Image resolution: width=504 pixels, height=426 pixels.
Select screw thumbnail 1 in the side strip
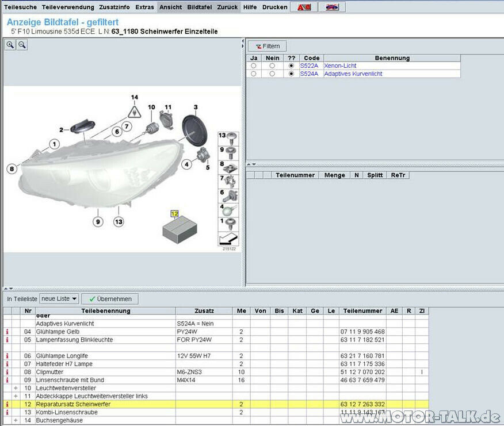point(228,224)
